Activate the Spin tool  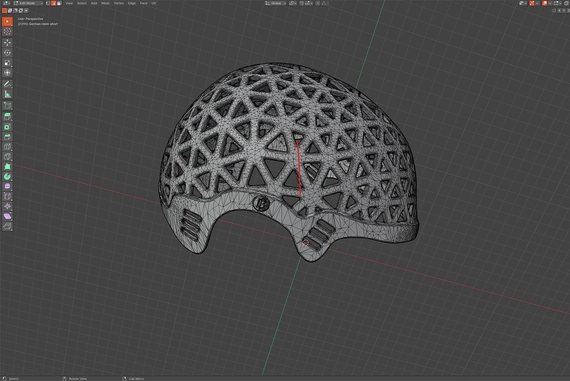pos(7,176)
